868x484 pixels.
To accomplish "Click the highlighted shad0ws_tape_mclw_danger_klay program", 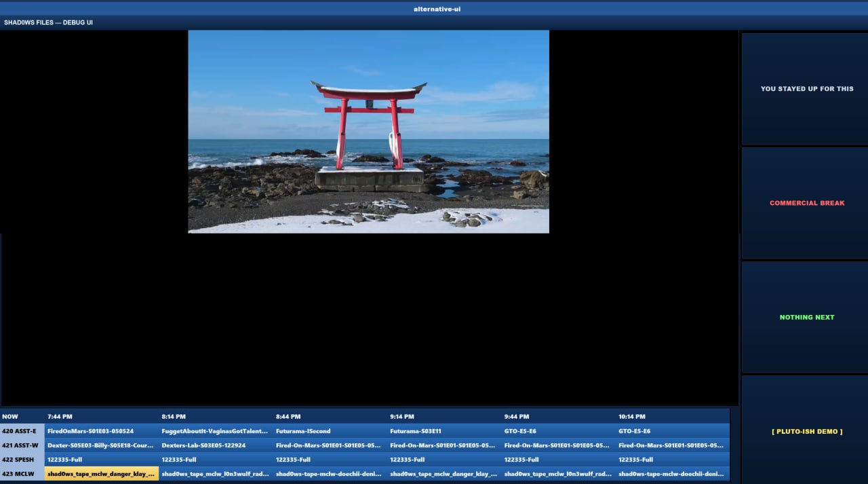I will point(101,474).
